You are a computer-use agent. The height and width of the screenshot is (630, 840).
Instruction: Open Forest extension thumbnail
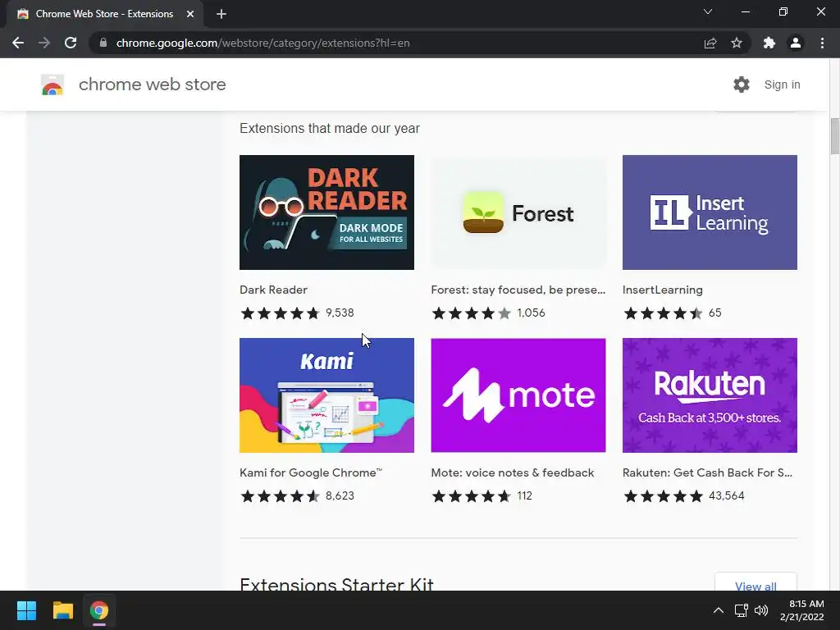coord(518,212)
